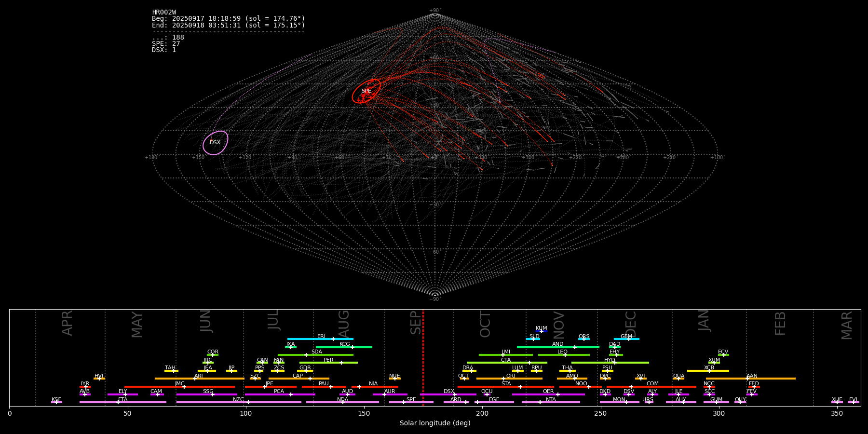Select the NZC shower bar
Image resolution: width=868 pixels, height=434 pixels.
(239, 402)
